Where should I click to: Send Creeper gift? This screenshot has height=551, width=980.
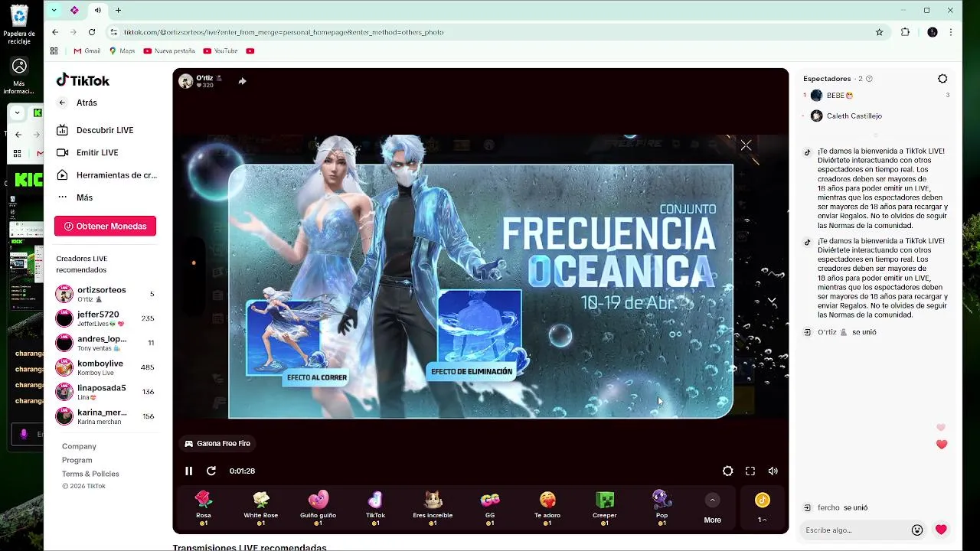(x=605, y=508)
